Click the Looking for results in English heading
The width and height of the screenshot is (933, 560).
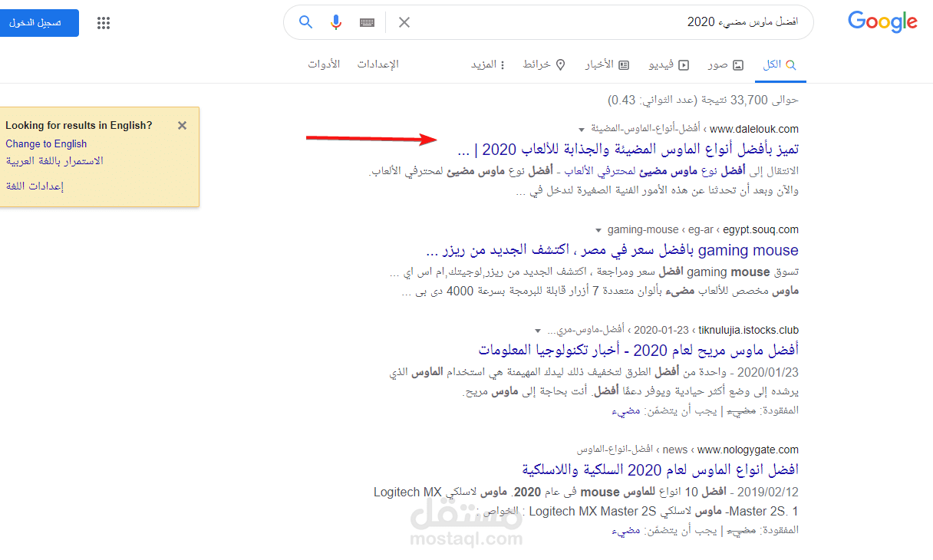pyautogui.click(x=79, y=125)
